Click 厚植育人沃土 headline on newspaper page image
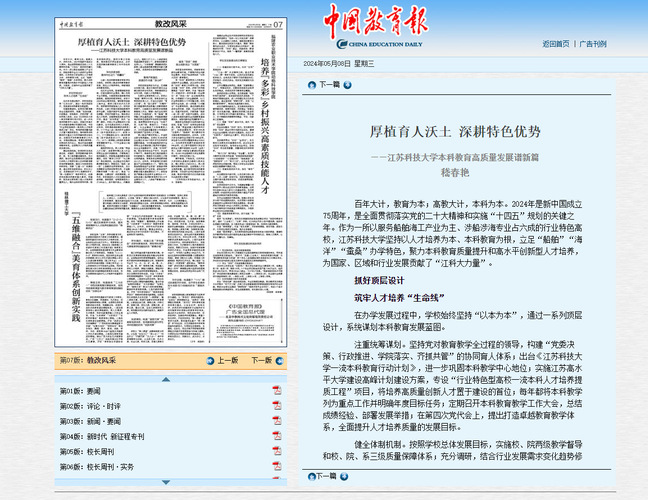Screen dimensions: 648x500 pyautogui.click(x=132, y=41)
